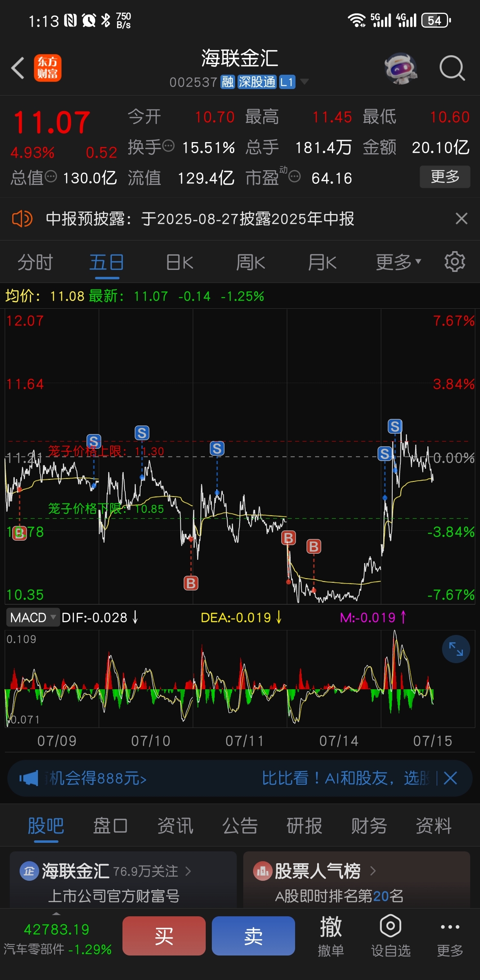Tap the 企 company badge icon
The width and height of the screenshot is (480, 980).
tap(29, 871)
